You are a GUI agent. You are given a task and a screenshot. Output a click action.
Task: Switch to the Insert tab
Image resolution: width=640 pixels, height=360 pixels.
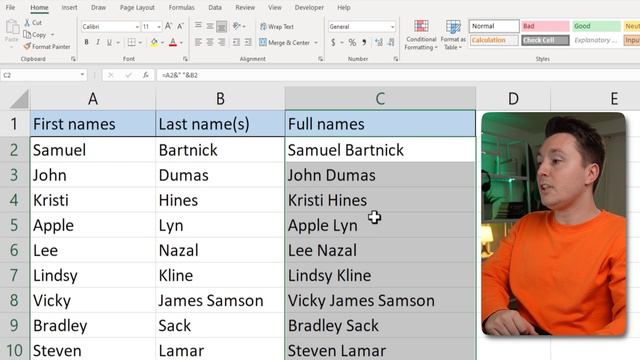pyautogui.click(x=69, y=7)
